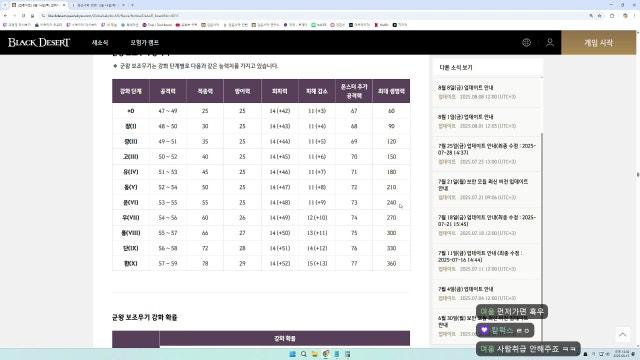The image size is (640, 360).
Task: Click the 게임 시작 button
Action: tap(598, 42)
